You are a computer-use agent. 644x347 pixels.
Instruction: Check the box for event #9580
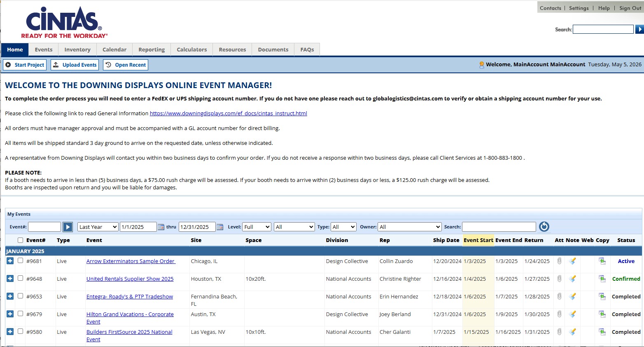pos(20,331)
